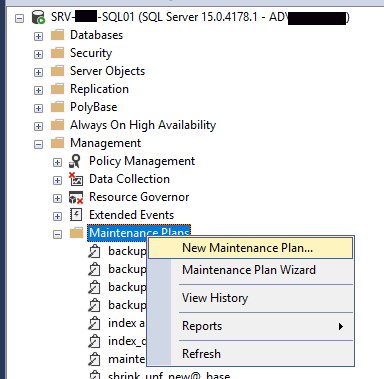Image resolution: width=384 pixels, height=379 pixels.
Task: Collapse the Maintenance Plans node
Action: [x=57, y=234]
